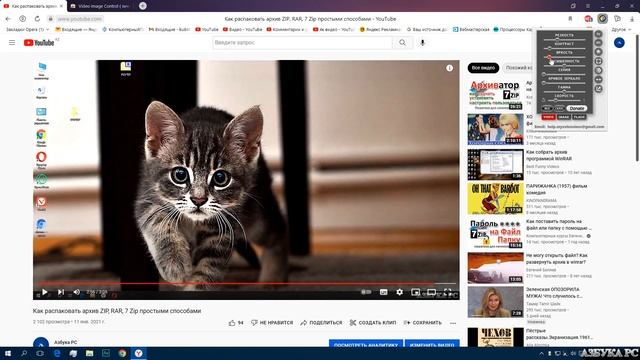The height and width of the screenshot is (360, 640).
Task: Skip to the next video
Action: point(61,292)
